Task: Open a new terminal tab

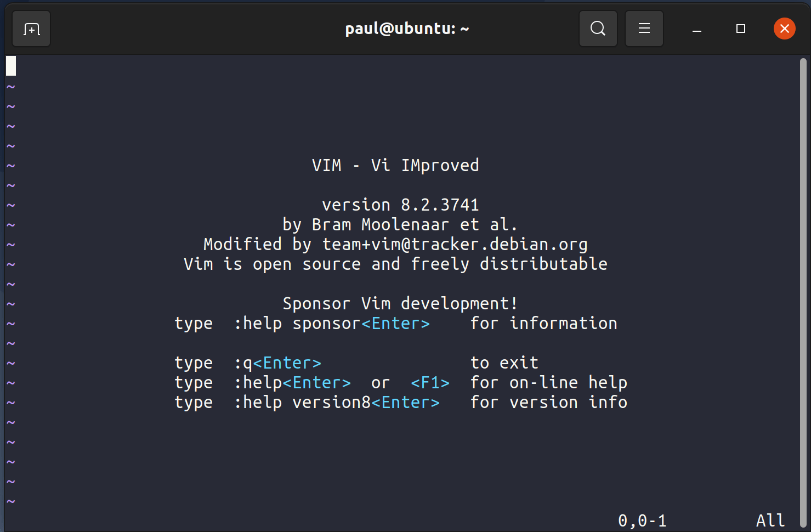Action: (x=31, y=29)
